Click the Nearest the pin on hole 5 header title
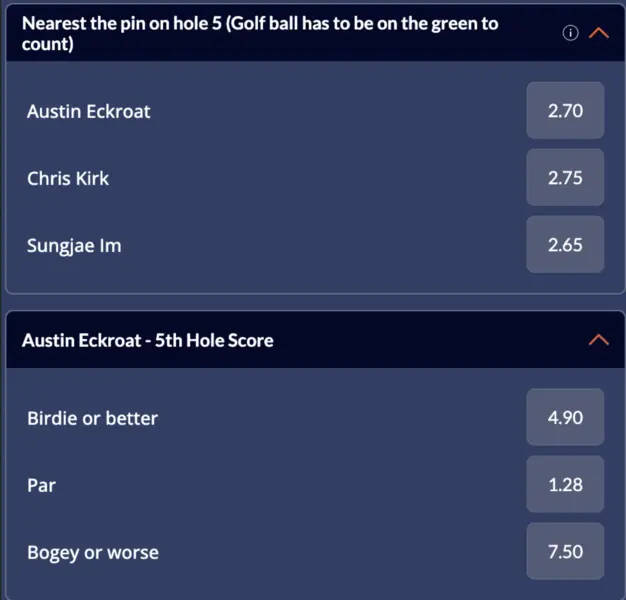Viewport: 626px width, 600px height. tap(260, 34)
